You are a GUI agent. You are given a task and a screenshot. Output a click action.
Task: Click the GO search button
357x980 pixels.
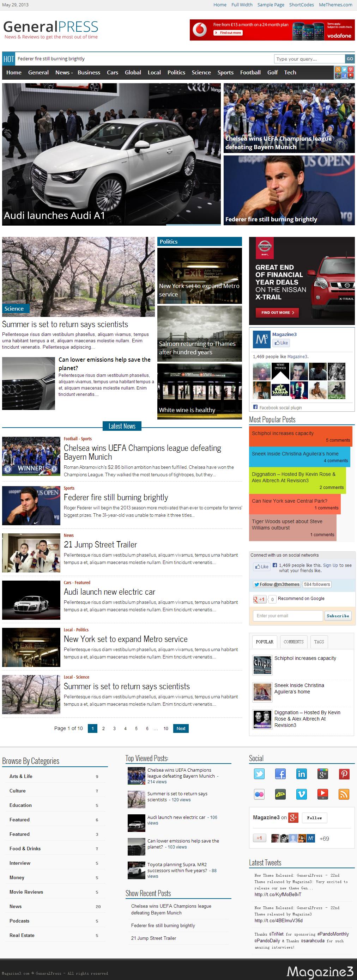click(x=350, y=59)
